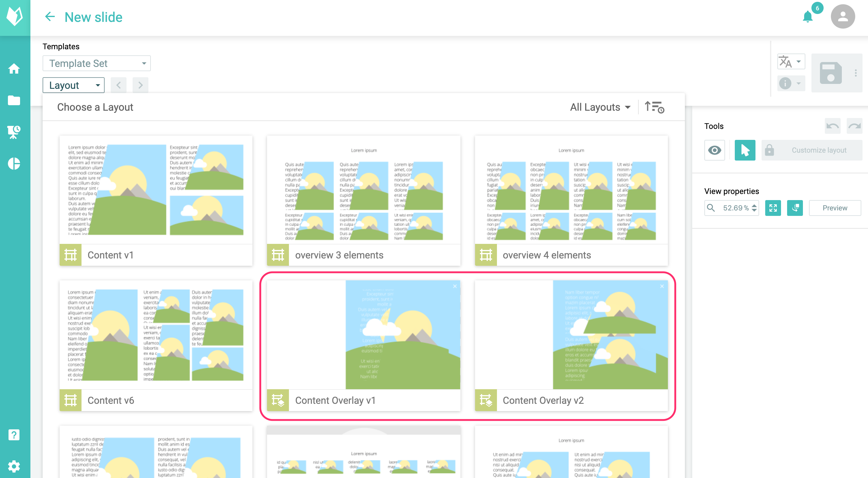This screenshot has height=478, width=868.
Task: Open the info dropdown
Action: [x=791, y=83]
